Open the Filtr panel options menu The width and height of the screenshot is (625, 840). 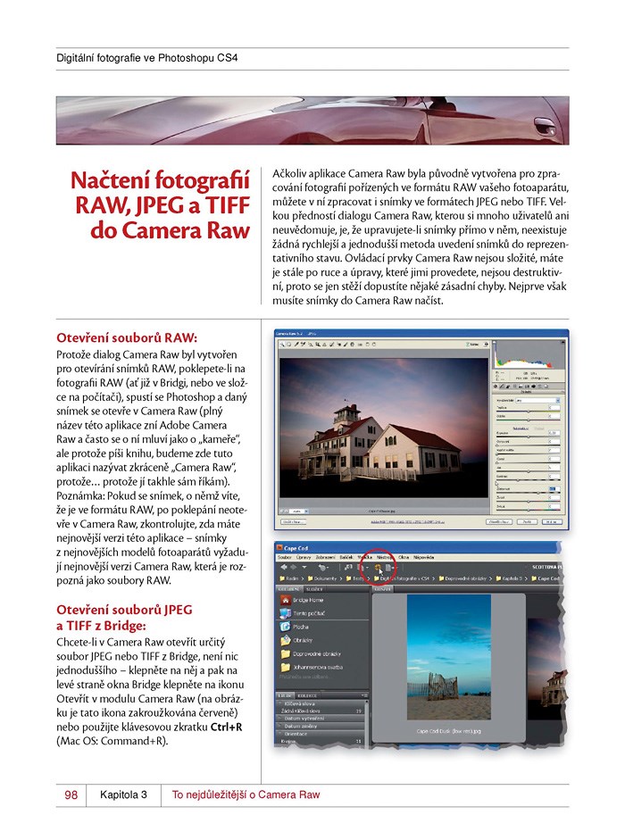point(364,695)
